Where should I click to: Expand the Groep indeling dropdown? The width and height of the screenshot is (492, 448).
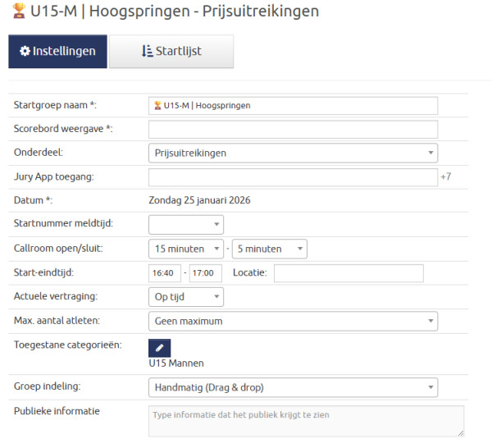click(293, 387)
